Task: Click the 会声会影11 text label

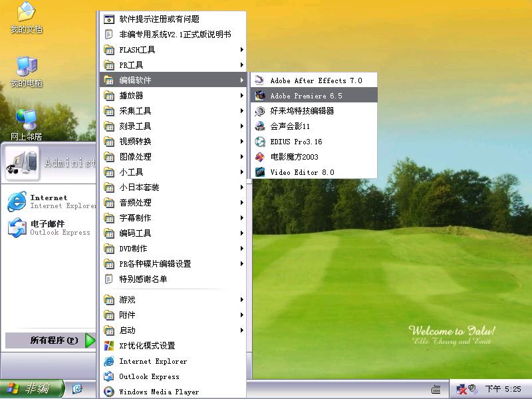Action: 290,126
